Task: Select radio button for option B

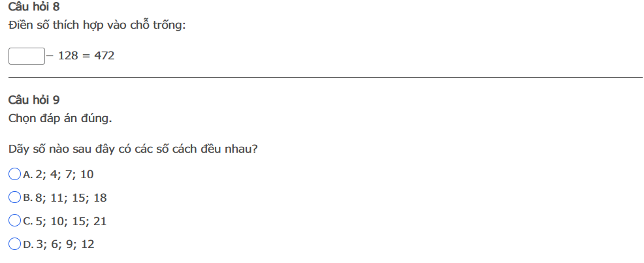Action: pyautogui.click(x=15, y=198)
